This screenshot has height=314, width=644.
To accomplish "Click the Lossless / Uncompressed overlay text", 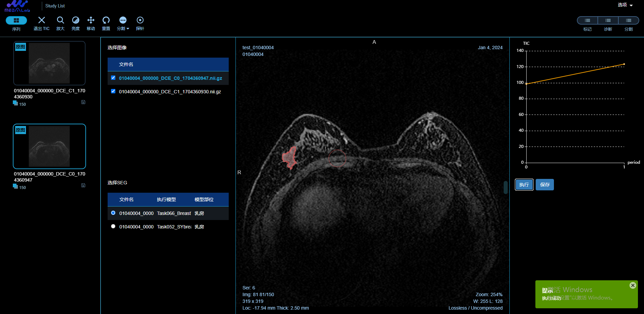I will pyautogui.click(x=476, y=308).
